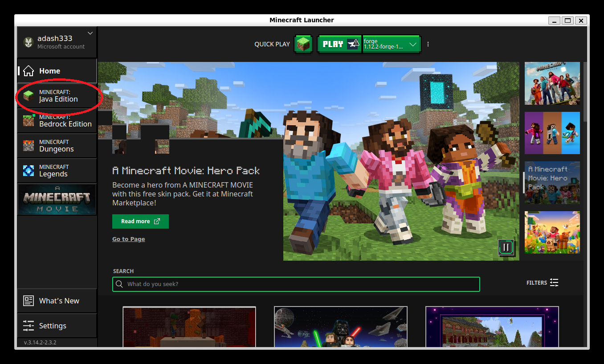Viewport: 604px width, 364px height.
Task: Select first carousel thumbnail with movie cast
Action: tap(552, 83)
